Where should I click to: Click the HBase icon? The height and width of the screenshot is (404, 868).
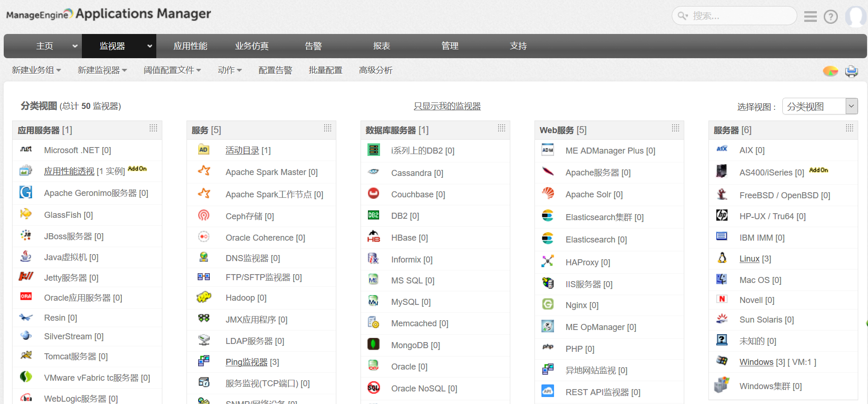click(x=374, y=236)
